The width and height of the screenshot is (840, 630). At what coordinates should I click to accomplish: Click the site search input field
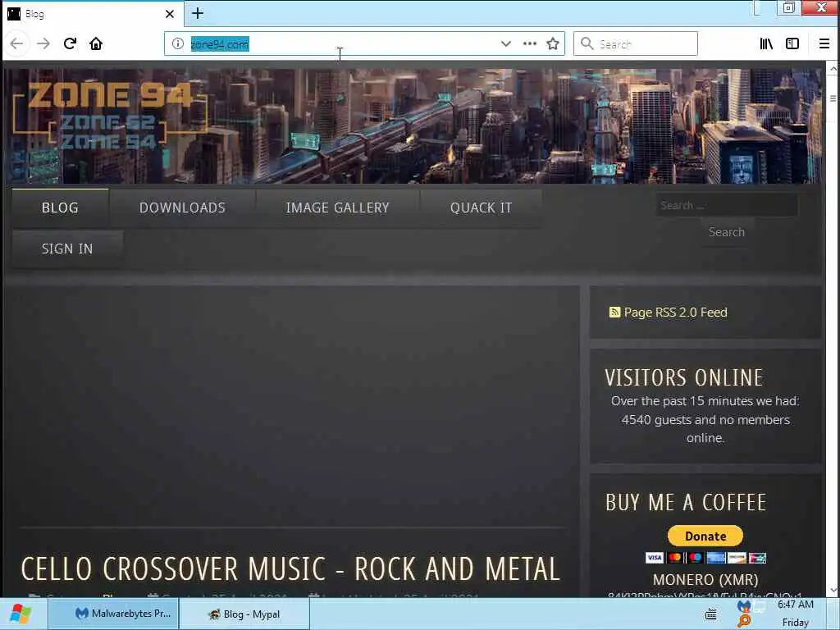click(727, 206)
